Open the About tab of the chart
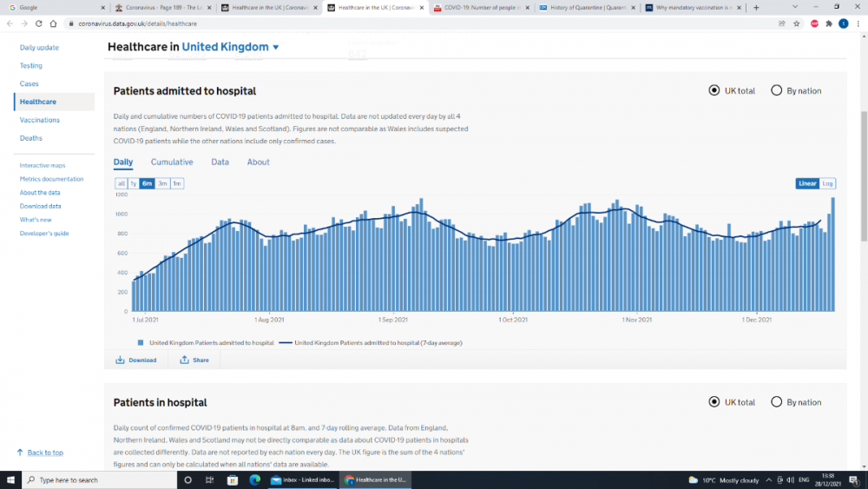Screen dimensions: 868x489 tap(258, 162)
